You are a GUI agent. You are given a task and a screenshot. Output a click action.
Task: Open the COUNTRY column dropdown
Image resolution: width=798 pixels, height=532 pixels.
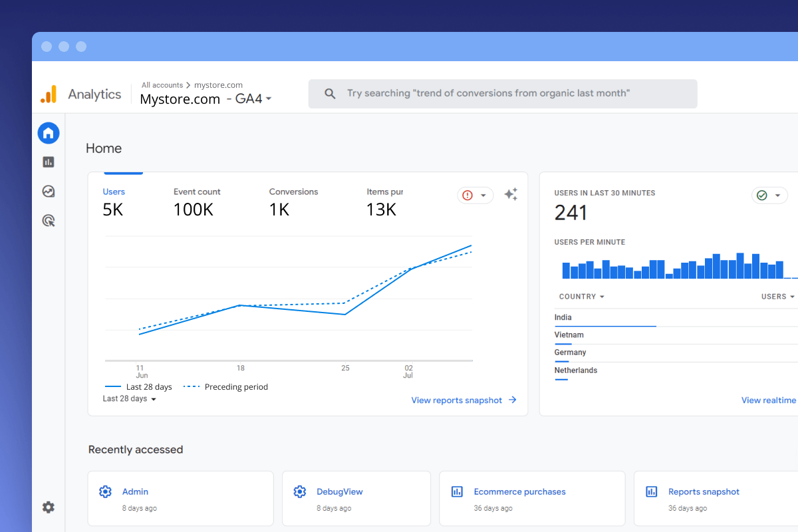(581, 296)
